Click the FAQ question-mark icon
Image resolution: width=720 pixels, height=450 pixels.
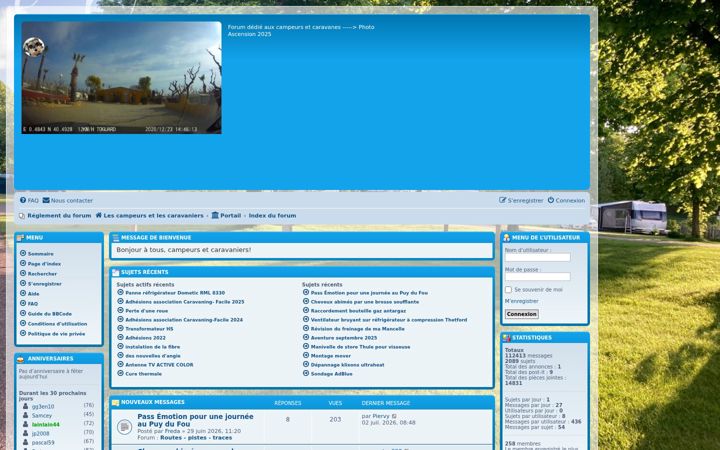coord(23,200)
